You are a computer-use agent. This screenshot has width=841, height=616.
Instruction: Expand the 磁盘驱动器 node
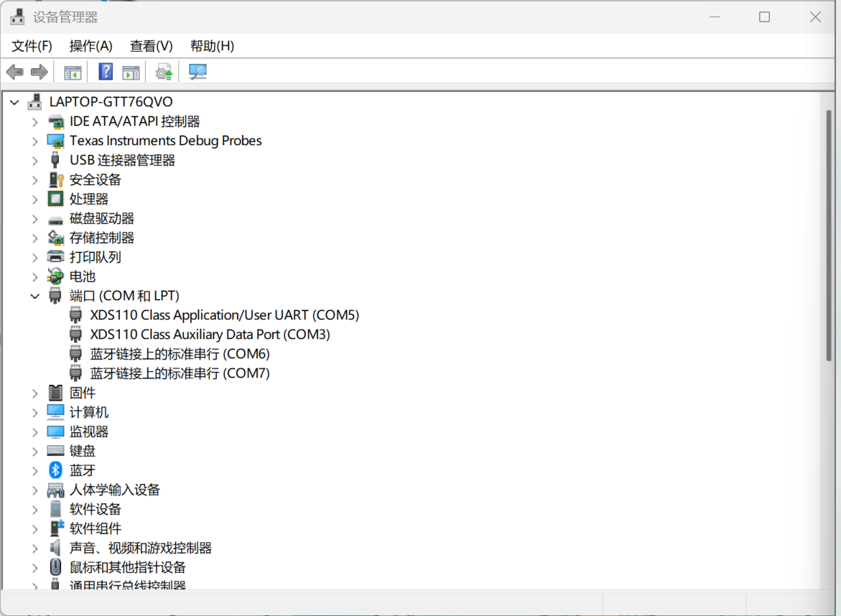pyautogui.click(x=35, y=219)
